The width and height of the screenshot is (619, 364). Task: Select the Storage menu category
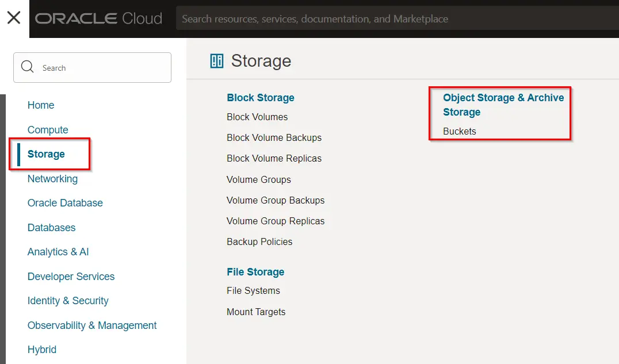pyautogui.click(x=46, y=154)
